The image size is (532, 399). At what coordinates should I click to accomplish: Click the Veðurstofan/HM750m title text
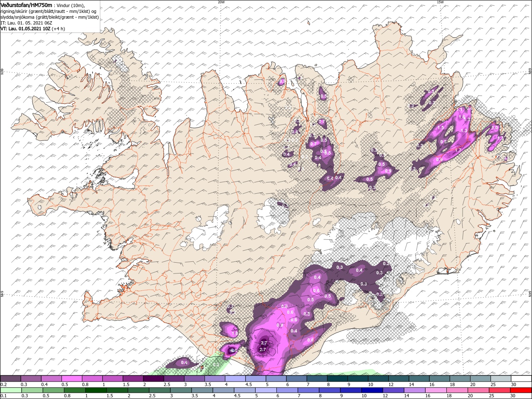click(26, 5)
